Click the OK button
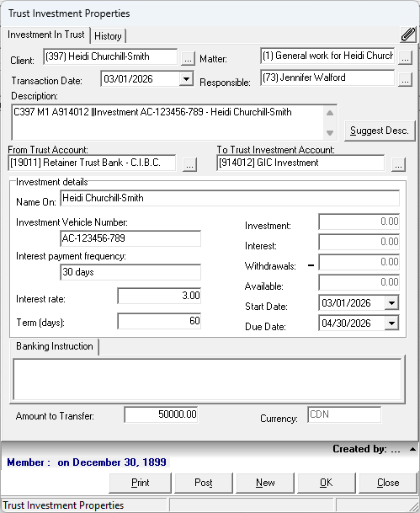This screenshot has width=420, height=513. (x=327, y=483)
